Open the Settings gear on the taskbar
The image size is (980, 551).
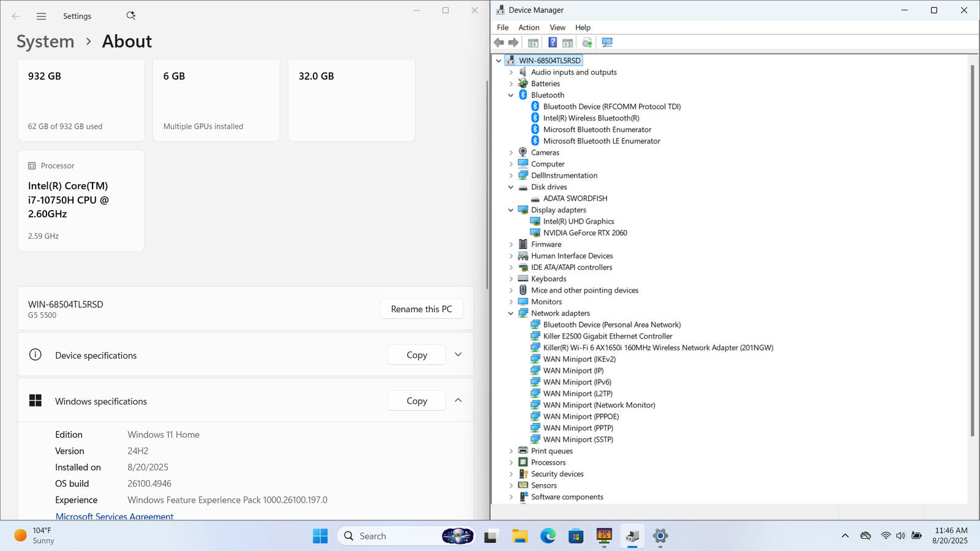coord(660,536)
